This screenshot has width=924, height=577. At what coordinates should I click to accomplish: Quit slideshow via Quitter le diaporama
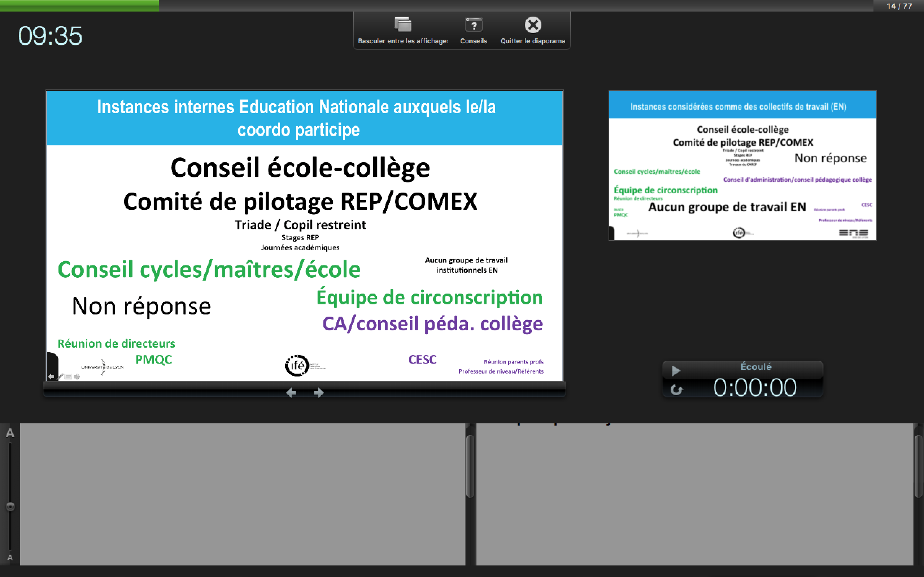533,25
